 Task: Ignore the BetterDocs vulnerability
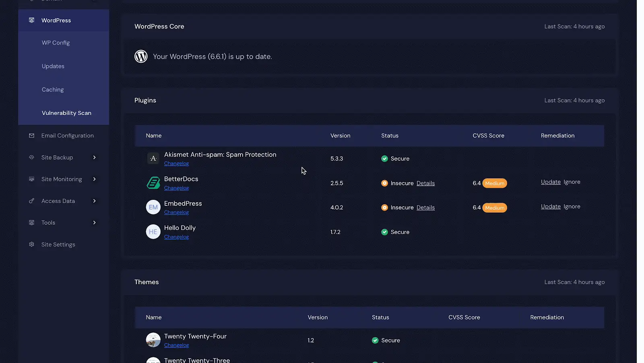572,182
